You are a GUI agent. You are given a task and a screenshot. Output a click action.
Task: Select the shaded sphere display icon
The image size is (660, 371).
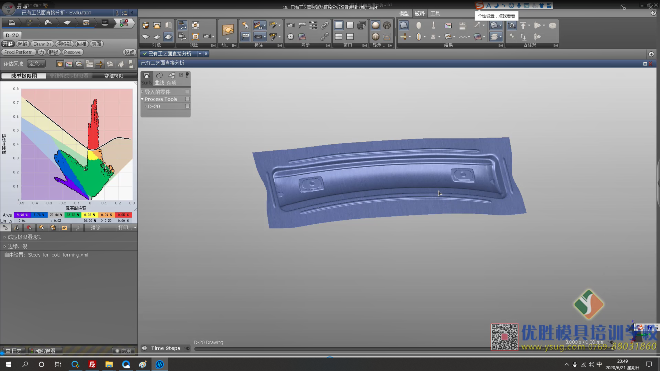(x=375, y=25)
